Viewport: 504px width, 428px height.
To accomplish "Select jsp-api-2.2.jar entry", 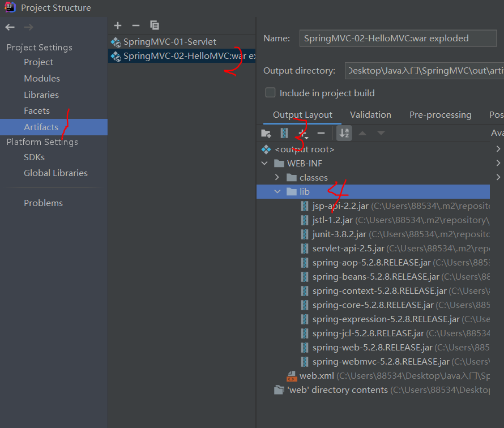I will 373,206.
